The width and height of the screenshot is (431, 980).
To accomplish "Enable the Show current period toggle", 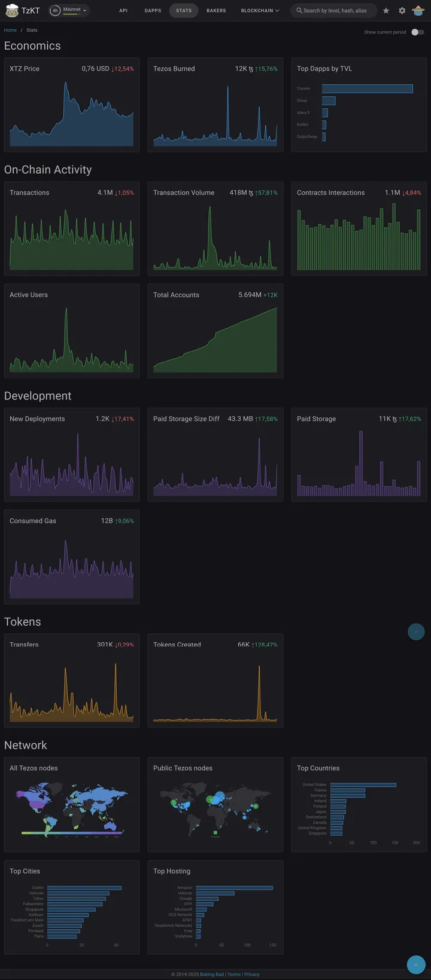I will (x=417, y=32).
